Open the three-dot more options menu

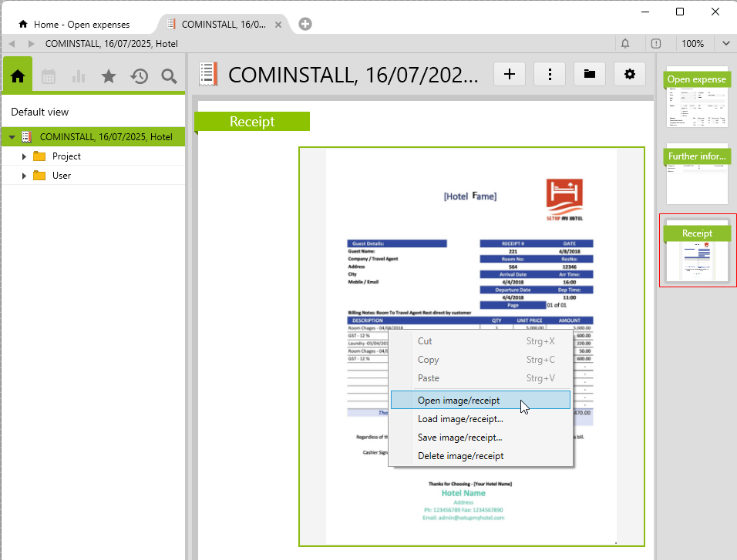pos(550,74)
